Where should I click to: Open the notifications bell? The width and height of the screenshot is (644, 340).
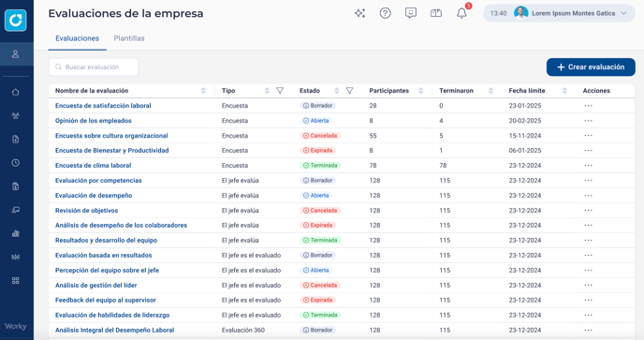coord(461,13)
